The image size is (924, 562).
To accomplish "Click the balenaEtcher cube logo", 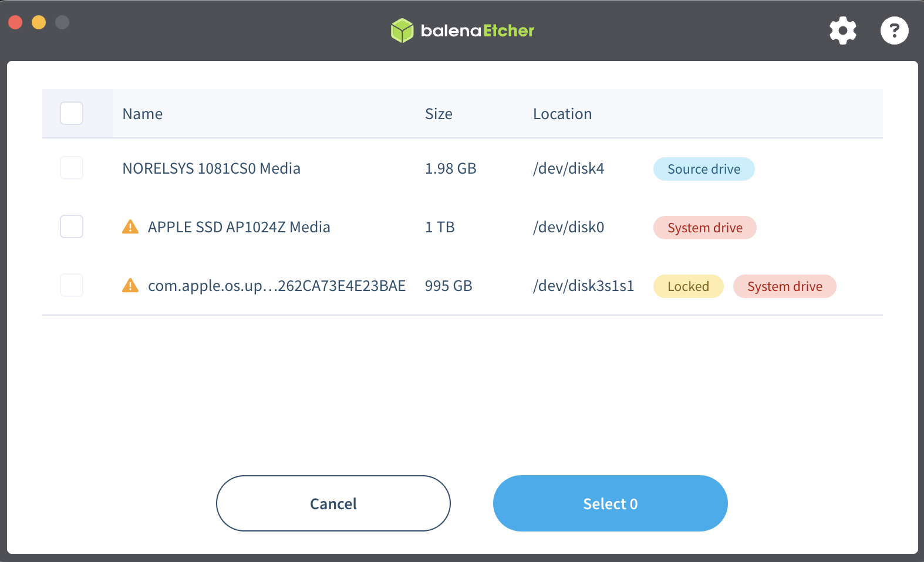I will coord(402,31).
